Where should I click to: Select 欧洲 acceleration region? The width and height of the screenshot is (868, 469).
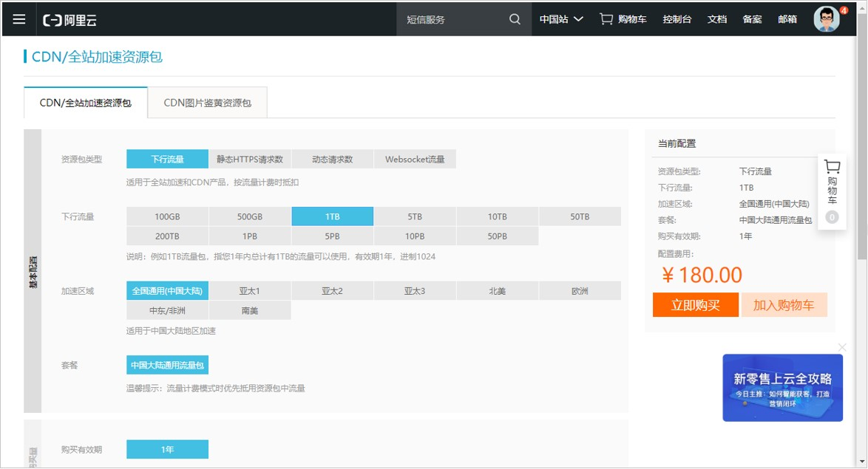pyautogui.click(x=580, y=291)
